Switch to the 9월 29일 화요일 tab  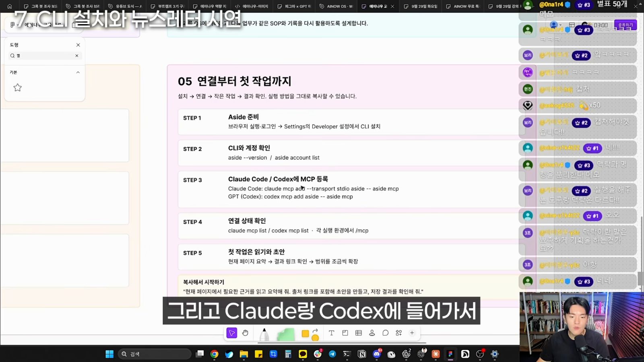click(x=421, y=6)
